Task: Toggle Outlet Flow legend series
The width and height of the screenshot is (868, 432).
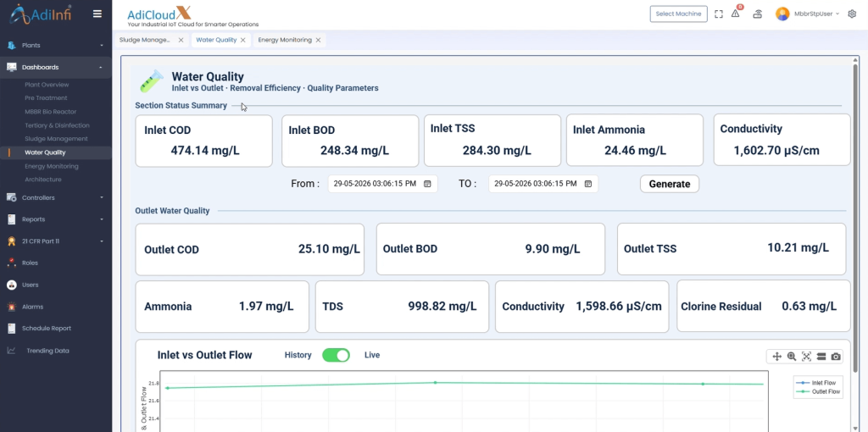Action: [x=818, y=391]
